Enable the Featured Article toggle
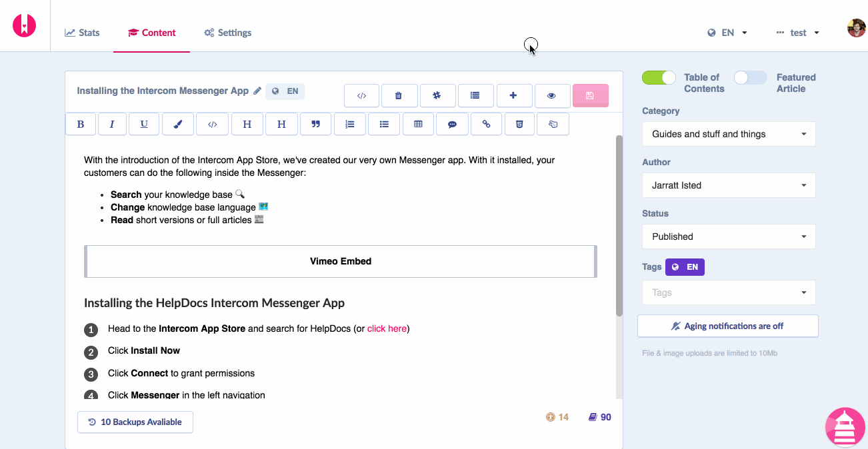Image resolution: width=868 pixels, height=449 pixels. [751, 78]
